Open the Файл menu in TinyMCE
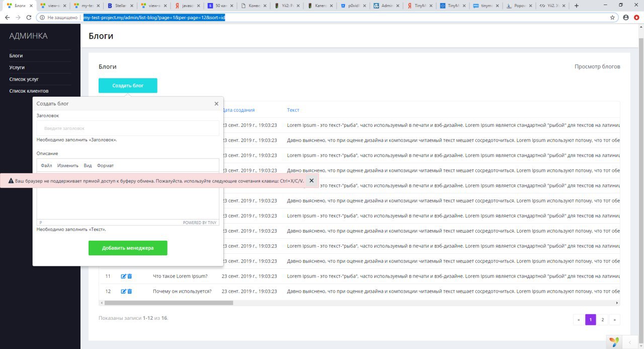644x349 pixels. tap(46, 166)
